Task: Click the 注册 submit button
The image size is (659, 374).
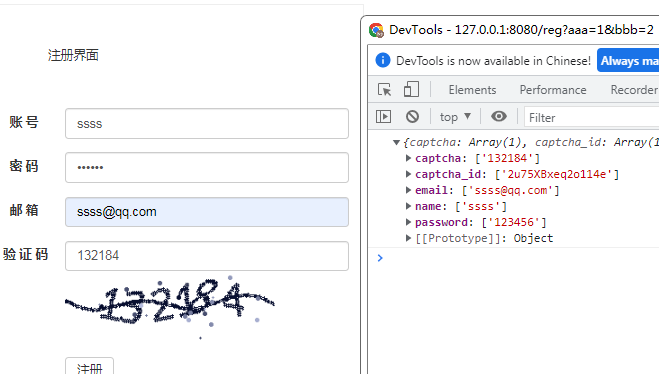Action: click(89, 366)
